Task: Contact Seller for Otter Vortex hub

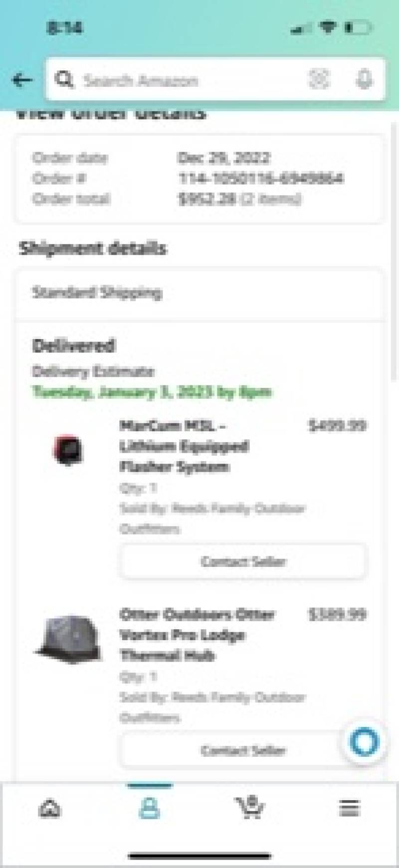Action: (243, 750)
